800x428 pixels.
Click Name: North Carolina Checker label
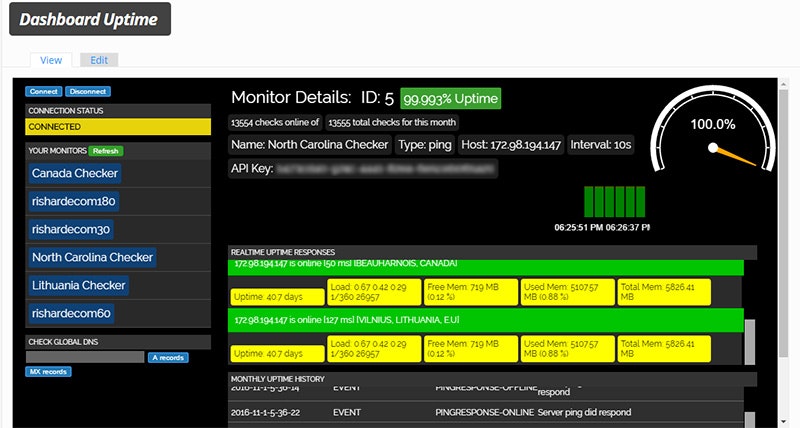(309, 145)
